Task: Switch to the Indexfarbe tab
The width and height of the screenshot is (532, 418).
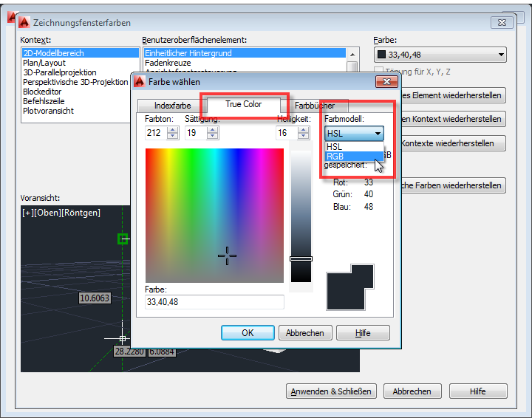Action: 172,106
